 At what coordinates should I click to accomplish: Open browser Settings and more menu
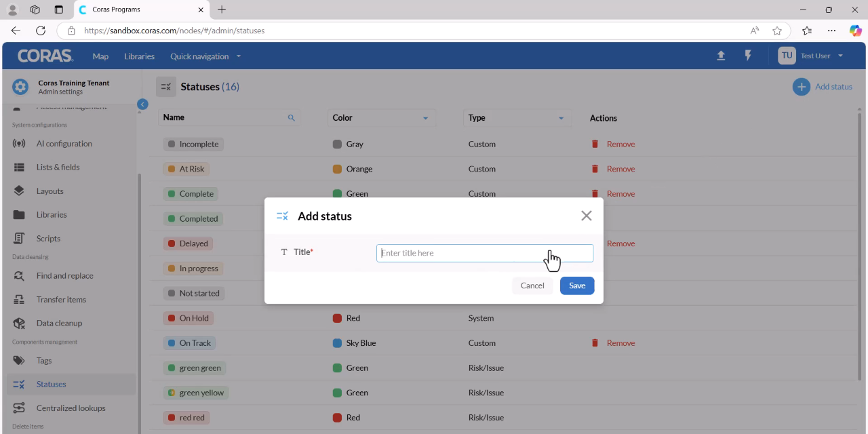(x=831, y=31)
